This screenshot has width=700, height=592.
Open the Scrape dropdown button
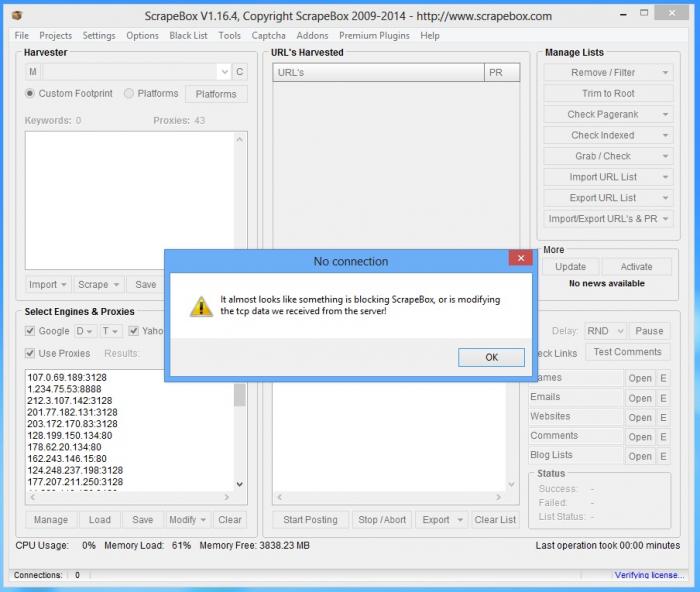tap(98, 284)
